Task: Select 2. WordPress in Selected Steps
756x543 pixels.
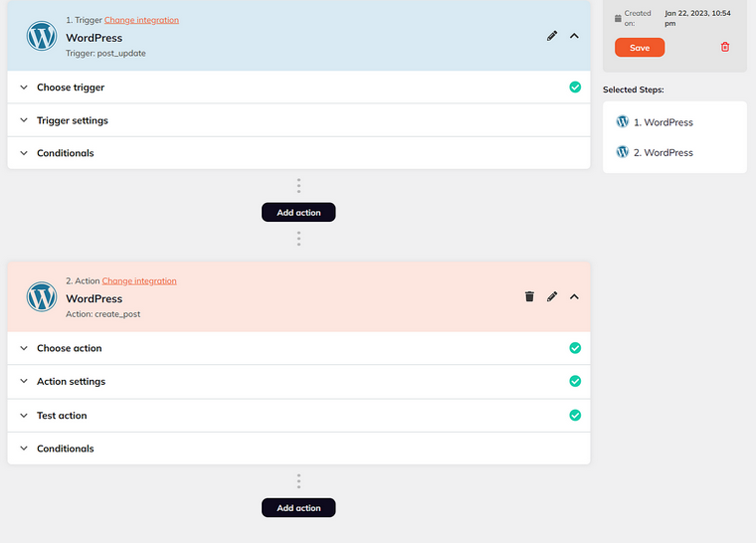Action: pos(662,153)
